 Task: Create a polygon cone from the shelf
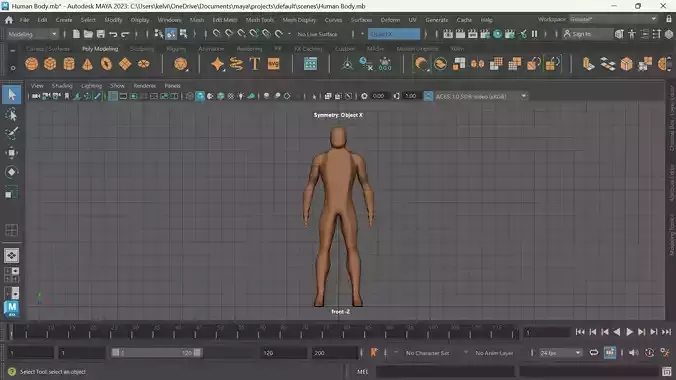pos(88,64)
